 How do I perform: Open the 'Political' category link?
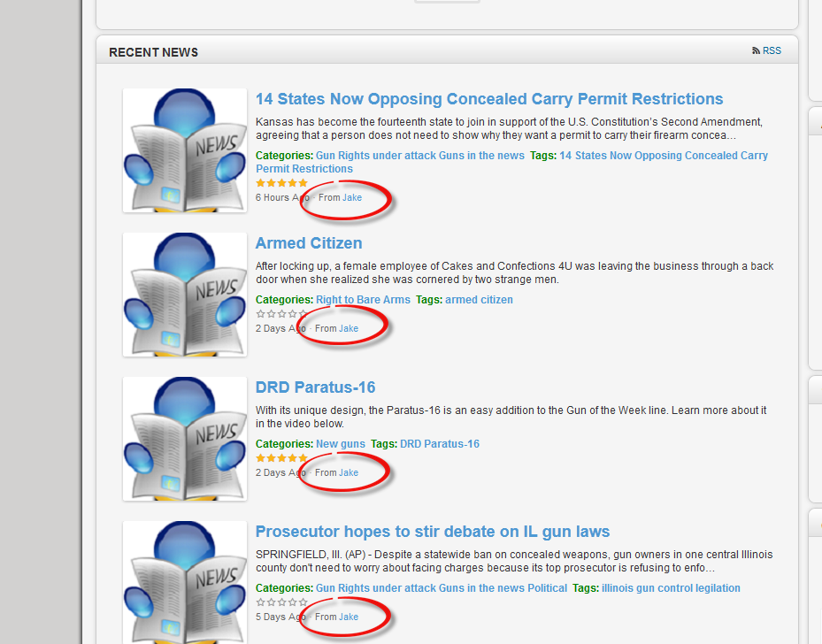tap(548, 588)
